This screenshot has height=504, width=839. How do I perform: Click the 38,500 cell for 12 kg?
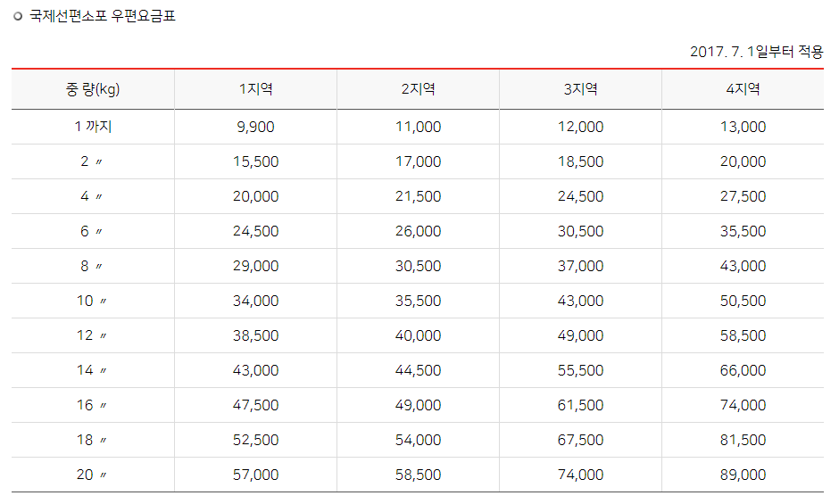point(256,335)
